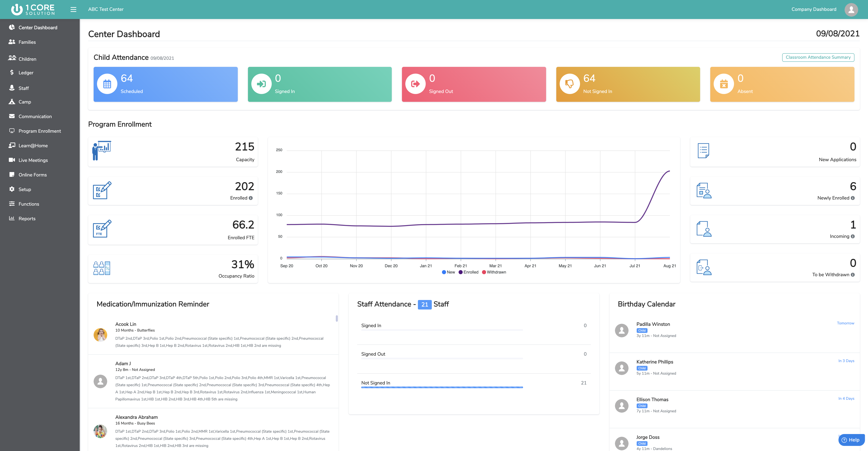Image resolution: width=868 pixels, height=451 pixels.
Task: Click the 1Core Solution logo
Action: tap(33, 10)
